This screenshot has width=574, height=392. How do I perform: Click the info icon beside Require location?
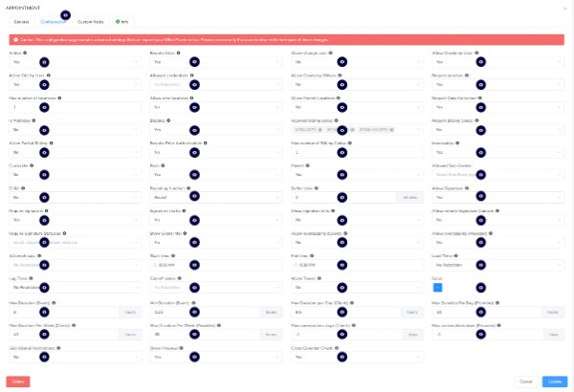coord(466,74)
